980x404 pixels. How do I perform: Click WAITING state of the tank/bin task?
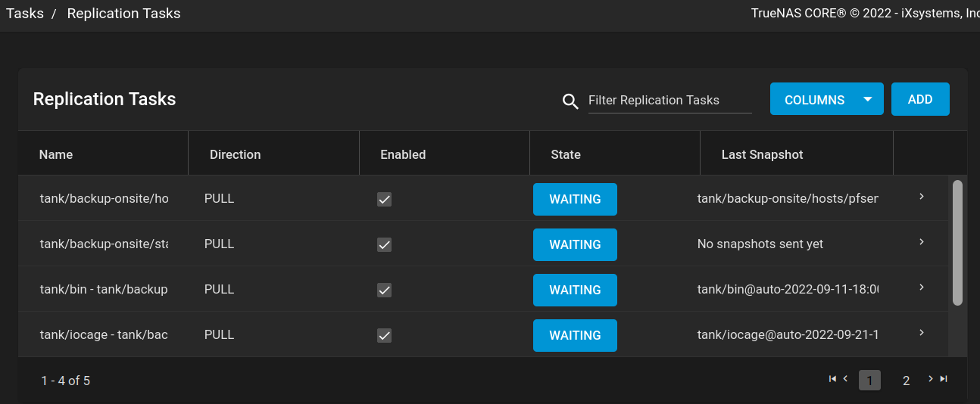click(575, 291)
